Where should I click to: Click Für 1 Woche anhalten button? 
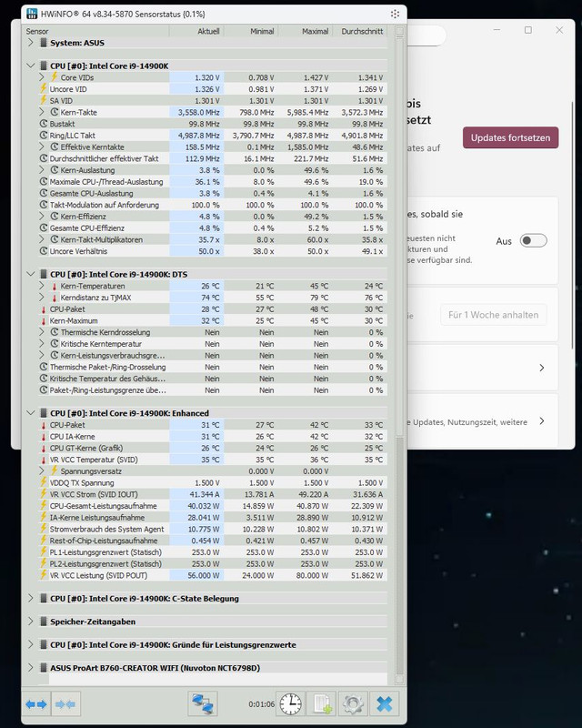point(494,315)
